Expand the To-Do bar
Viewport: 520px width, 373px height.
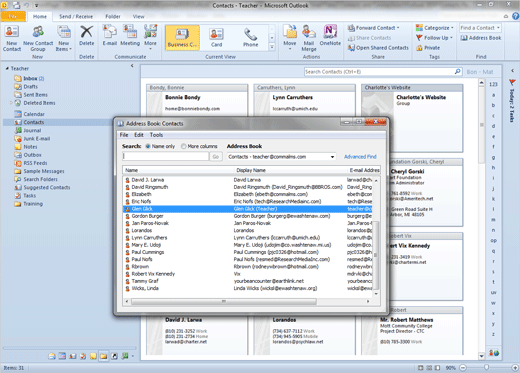point(513,71)
